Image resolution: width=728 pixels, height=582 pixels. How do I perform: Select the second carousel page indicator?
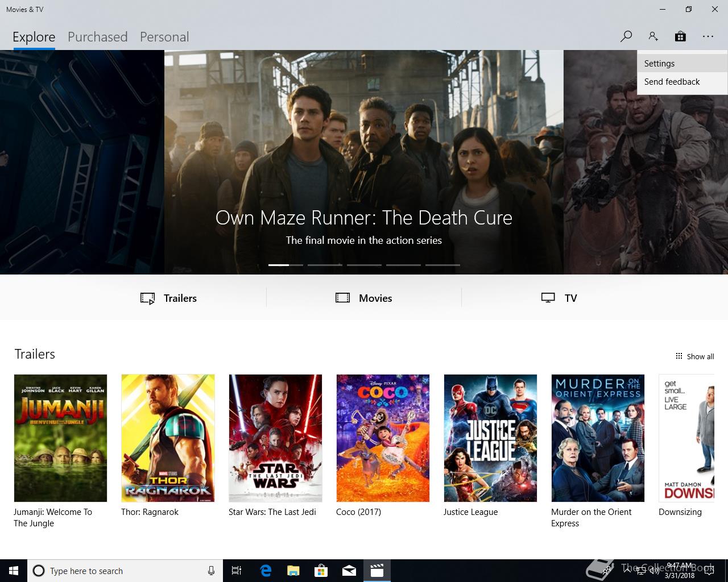pyautogui.click(x=325, y=265)
